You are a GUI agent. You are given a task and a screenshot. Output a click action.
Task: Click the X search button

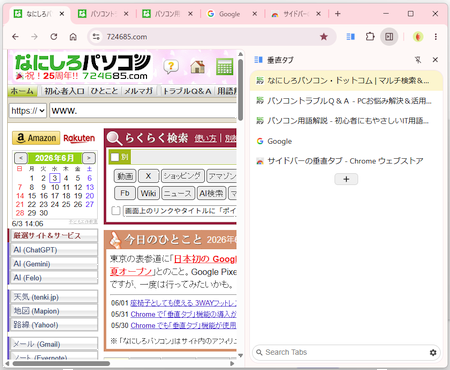pos(148,176)
